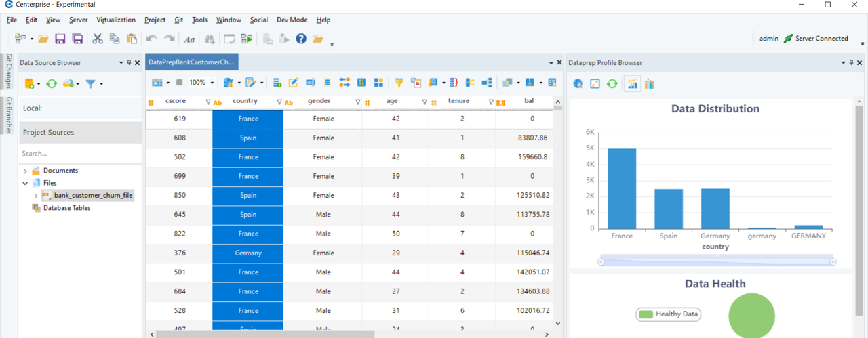
Task: Refresh the Dataprep Profile Browser
Action: point(612,84)
